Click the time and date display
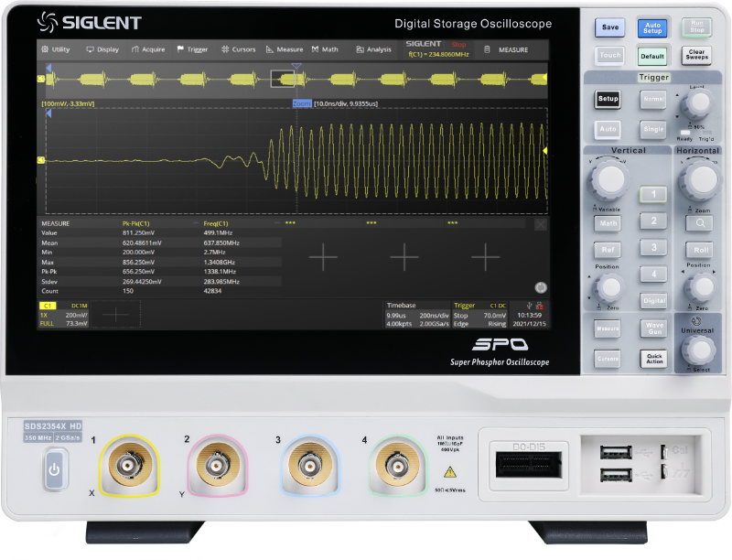The height and width of the screenshot is (560, 732). [x=530, y=319]
